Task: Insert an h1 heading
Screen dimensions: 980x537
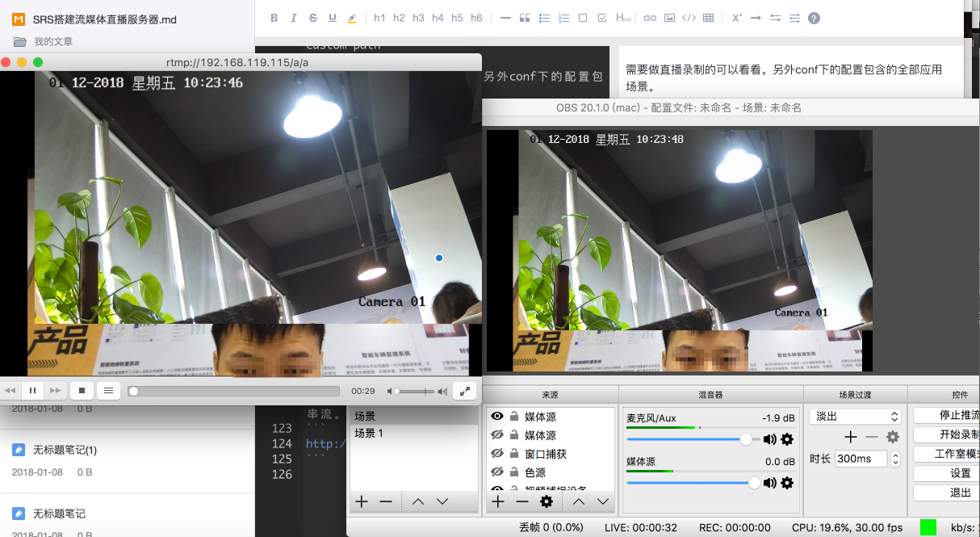Action: click(379, 18)
